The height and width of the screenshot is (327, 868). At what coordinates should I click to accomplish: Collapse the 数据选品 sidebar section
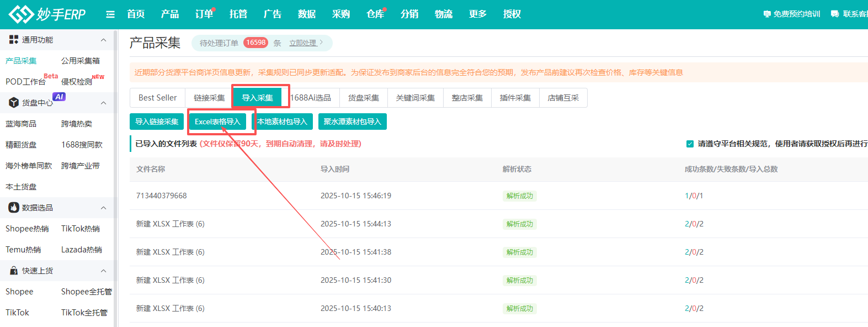click(103, 208)
